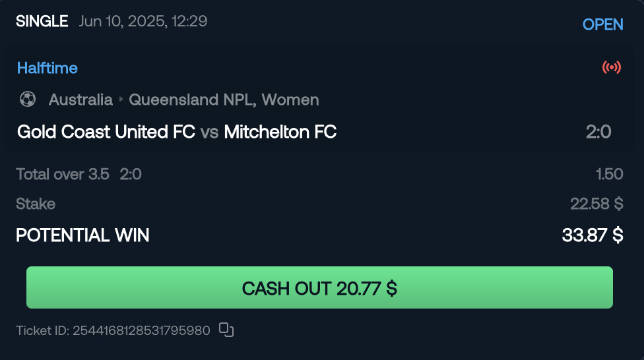The image size is (644, 360).
Task: Click the POTENTIAL WIN label
Action: (x=82, y=235)
